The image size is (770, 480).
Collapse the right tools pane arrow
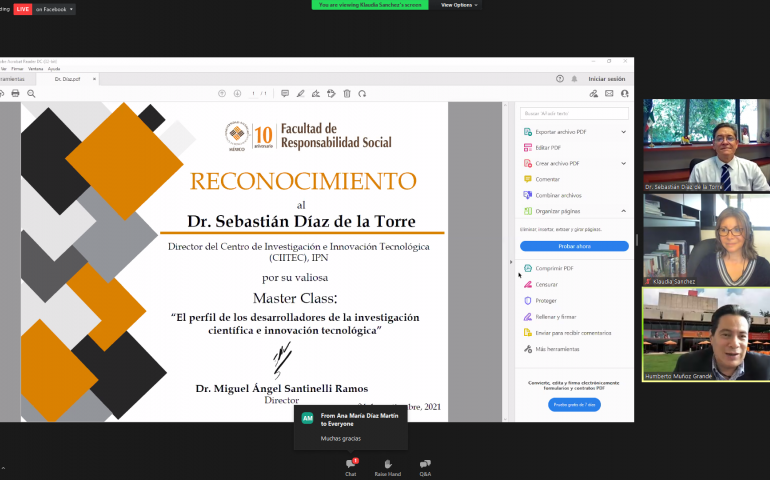[511, 262]
